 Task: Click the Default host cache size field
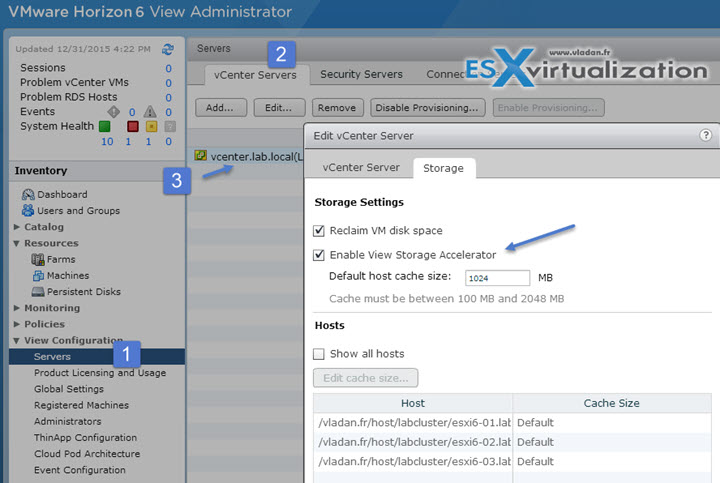click(x=498, y=278)
